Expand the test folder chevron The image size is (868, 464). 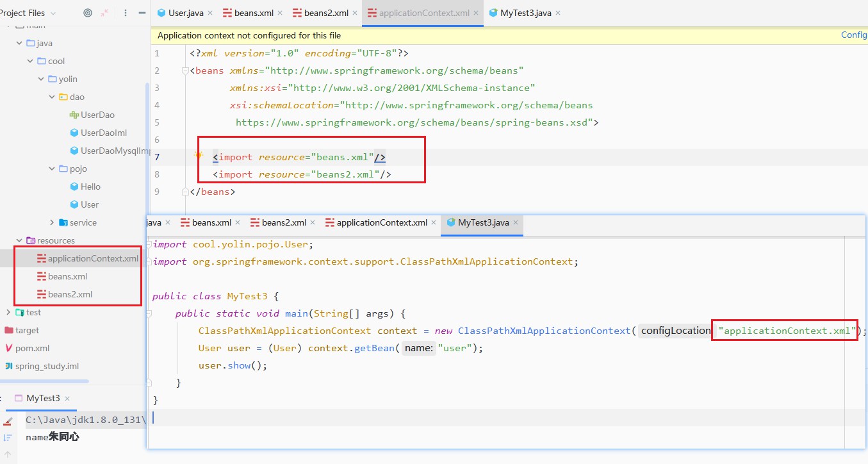[x=8, y=312]
